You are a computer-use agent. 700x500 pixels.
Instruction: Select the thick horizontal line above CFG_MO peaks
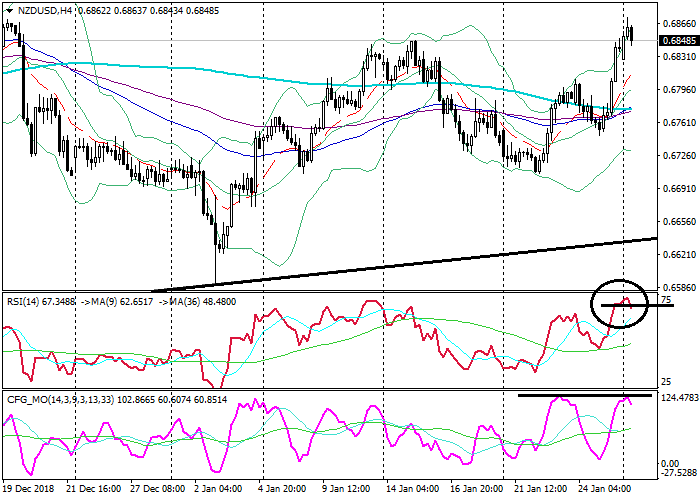585,395
